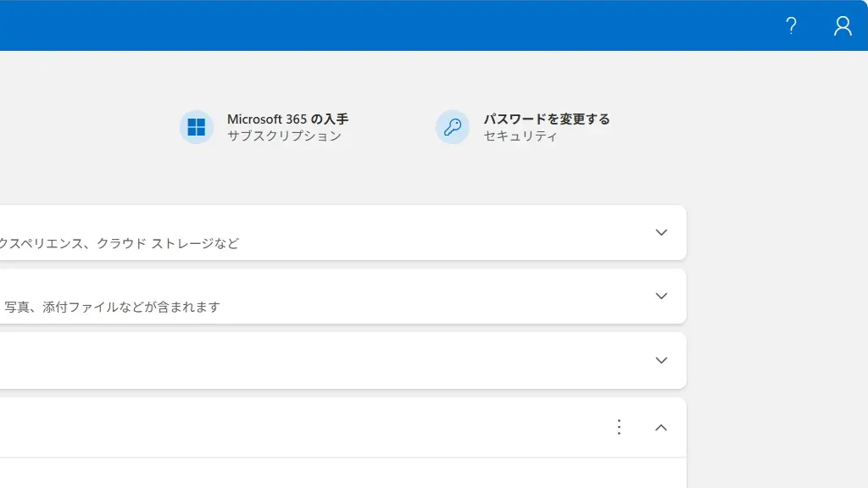Expand the chevron on the blank third card
Viewport: 868px width, 488px height.
click(661, 360)
